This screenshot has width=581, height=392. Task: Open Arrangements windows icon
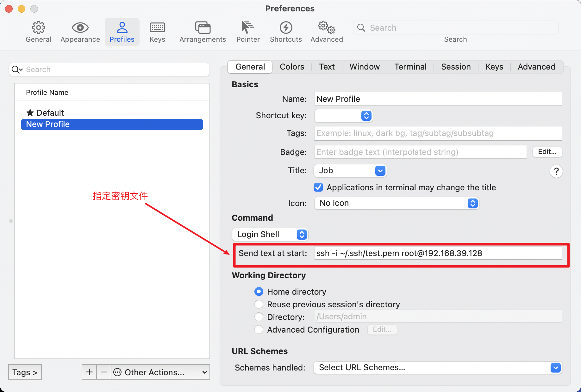click(203, 28)
